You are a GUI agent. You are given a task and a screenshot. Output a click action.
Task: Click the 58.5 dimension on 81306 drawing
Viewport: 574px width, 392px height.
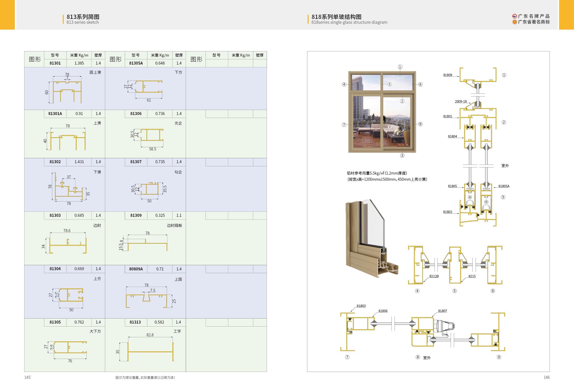[152, 149]
